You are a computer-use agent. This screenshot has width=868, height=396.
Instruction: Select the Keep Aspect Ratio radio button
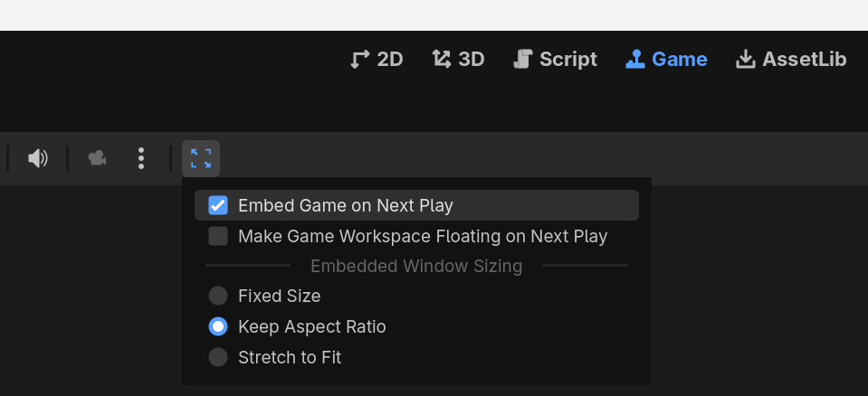click(218, 326)
